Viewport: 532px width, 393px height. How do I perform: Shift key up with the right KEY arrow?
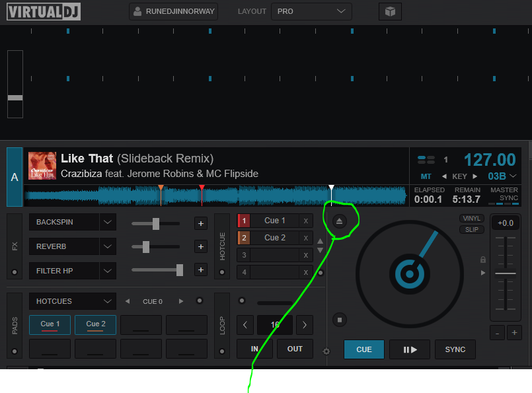coord(475,176)
